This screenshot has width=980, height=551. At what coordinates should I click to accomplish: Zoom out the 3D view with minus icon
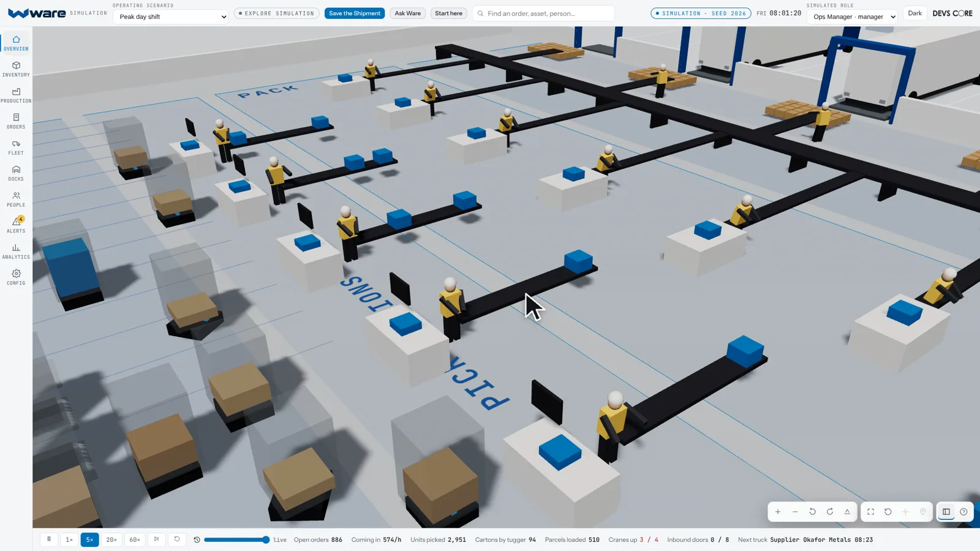tap(795, 512)
